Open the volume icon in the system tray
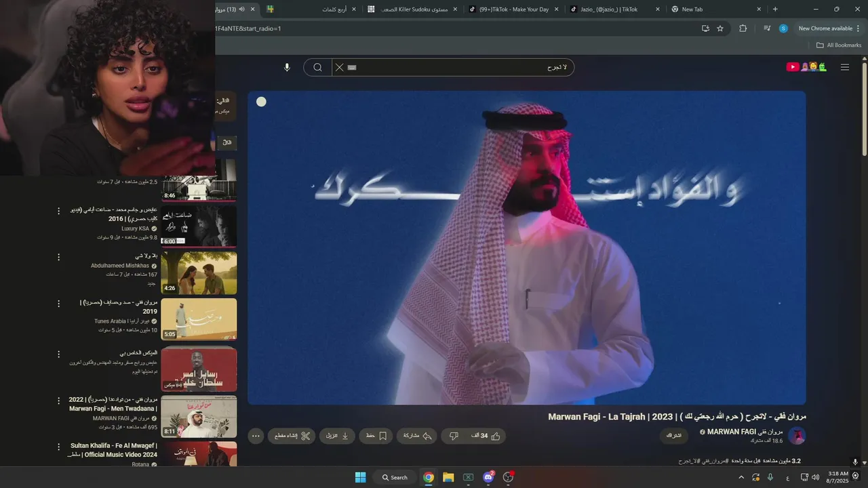 click(x=815, y=477)
